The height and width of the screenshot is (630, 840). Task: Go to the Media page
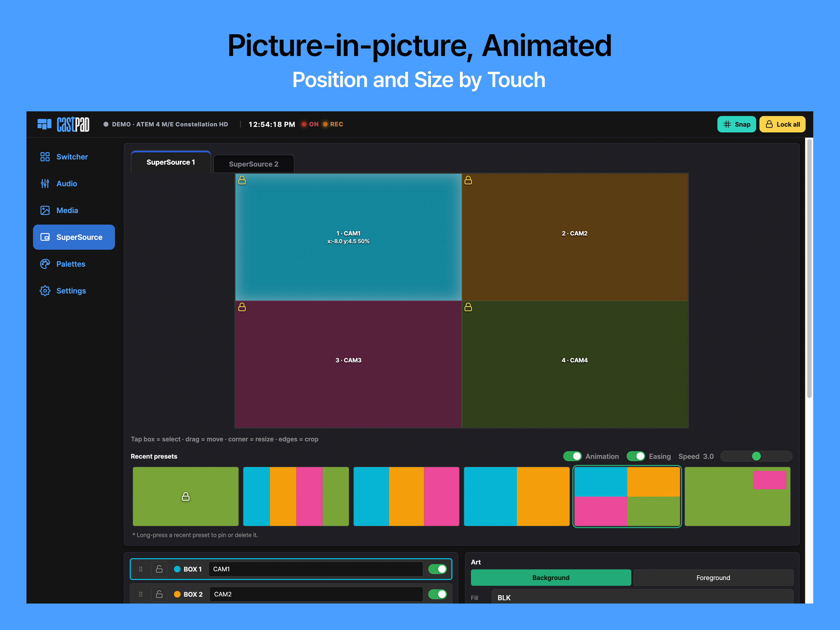coord(74,210)
